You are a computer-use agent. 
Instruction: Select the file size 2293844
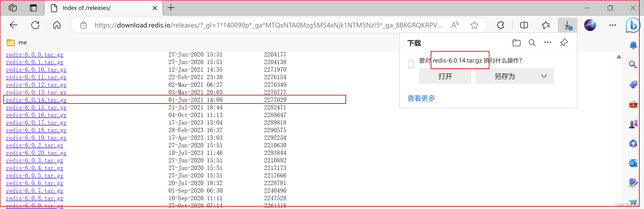(x=275, y=153)
